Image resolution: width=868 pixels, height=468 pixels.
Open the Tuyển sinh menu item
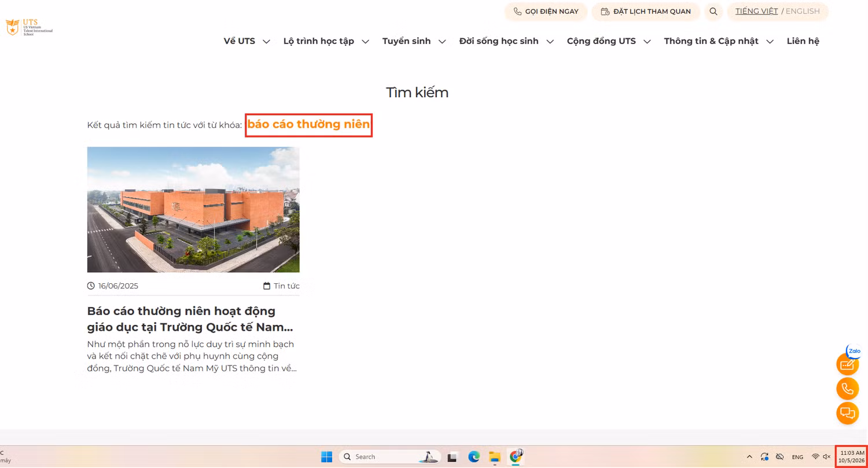[x=407, y=41]
